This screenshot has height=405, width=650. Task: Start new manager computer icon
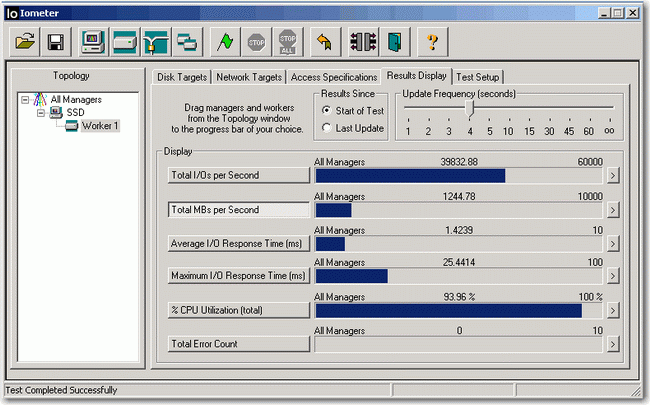coord(93,42)
